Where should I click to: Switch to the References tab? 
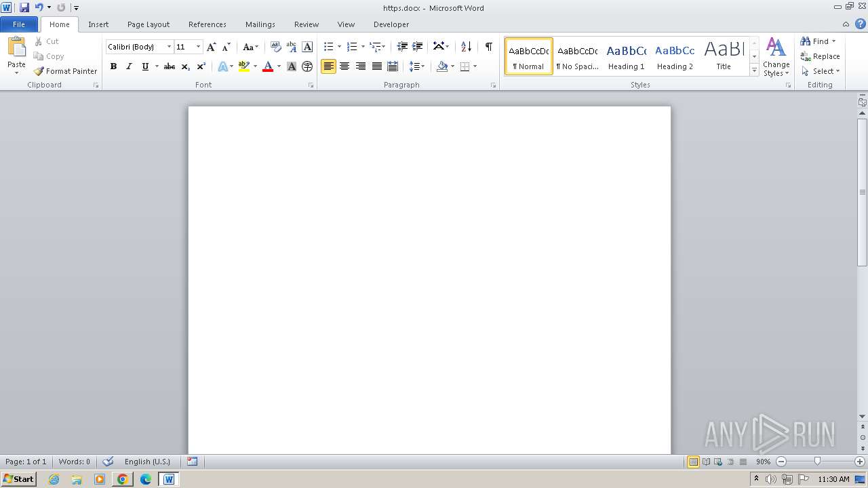(x=208, y=24)
